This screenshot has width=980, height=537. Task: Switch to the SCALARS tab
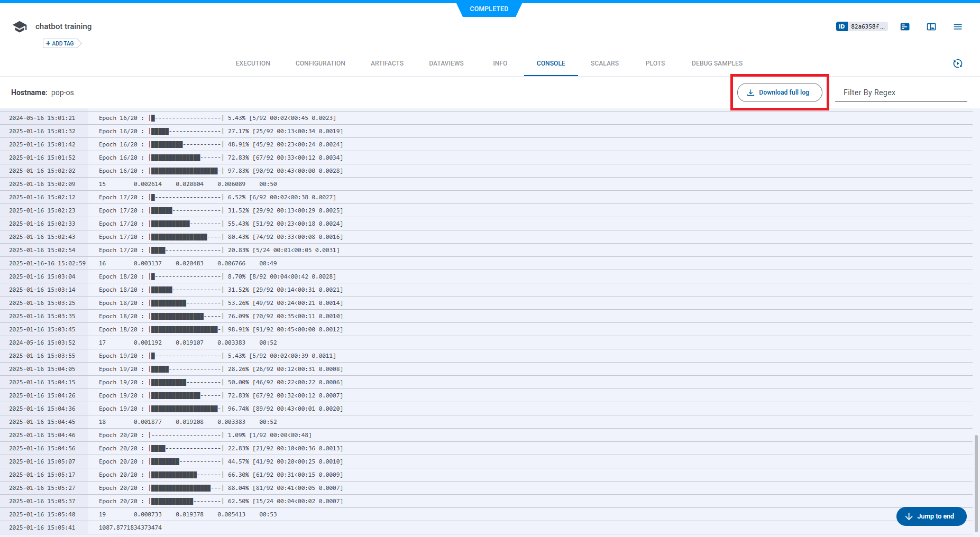point(605,63)
